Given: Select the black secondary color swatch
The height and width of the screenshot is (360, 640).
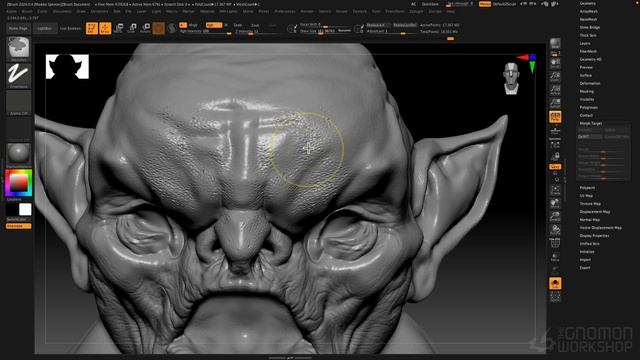Looking at the screenshot, I should 12,209.
